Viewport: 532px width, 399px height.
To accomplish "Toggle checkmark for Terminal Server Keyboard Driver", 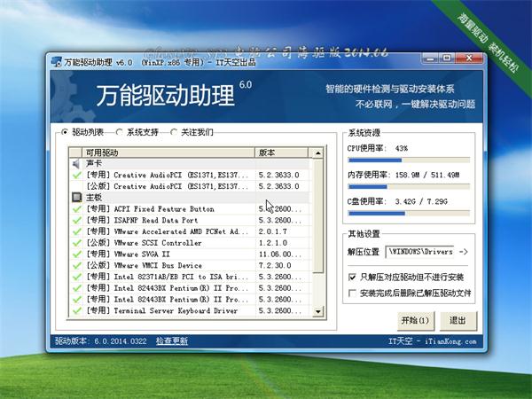I will 77,311.
